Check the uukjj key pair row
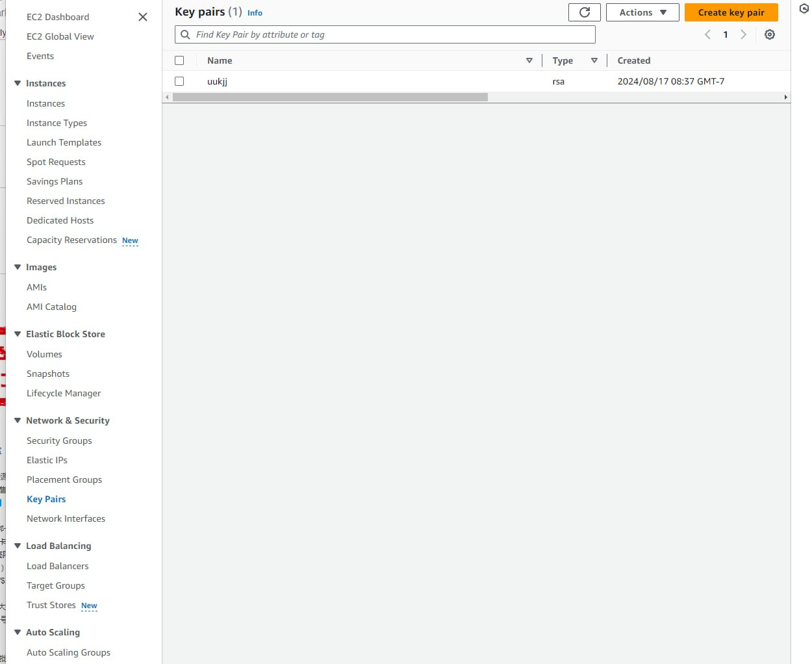 [179, 81]
